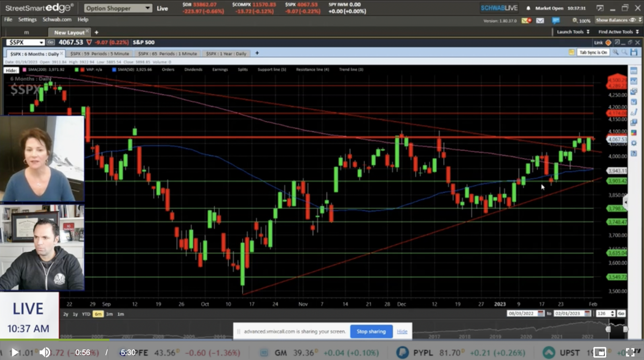This screenshot has height=360, width=644.
Task: Open the File menu
Action: click(8, 19)
